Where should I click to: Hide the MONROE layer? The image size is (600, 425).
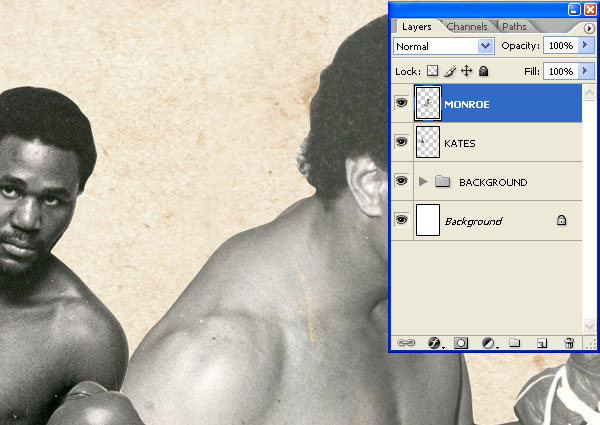point(402,103)
